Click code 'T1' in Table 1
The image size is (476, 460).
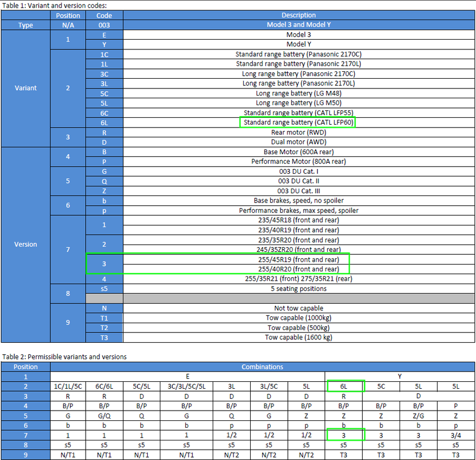[104, 318]
